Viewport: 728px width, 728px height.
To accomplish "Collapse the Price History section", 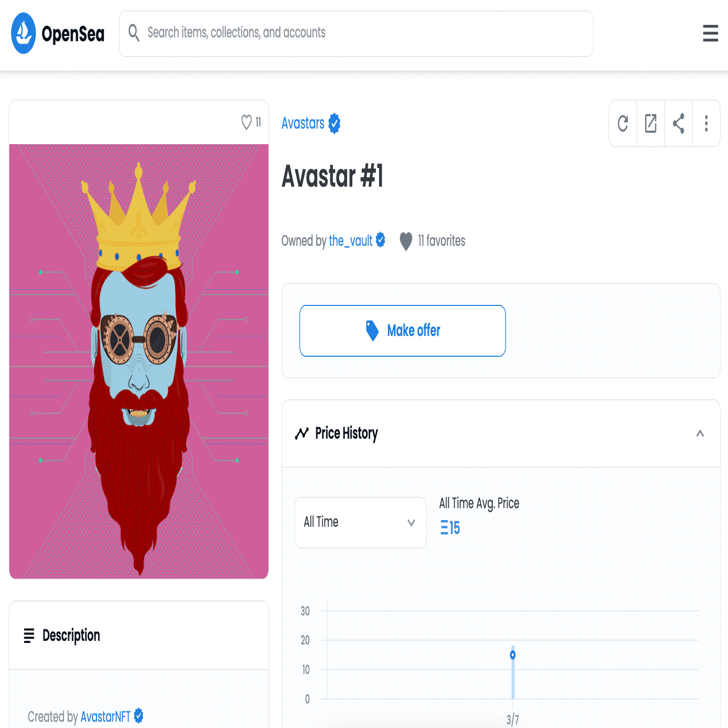I will (x=700, y=433).
